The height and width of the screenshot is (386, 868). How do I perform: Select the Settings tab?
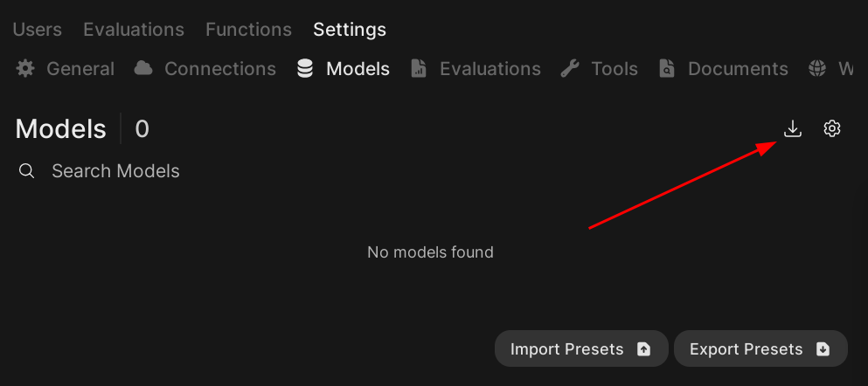(x=350, y=30)
